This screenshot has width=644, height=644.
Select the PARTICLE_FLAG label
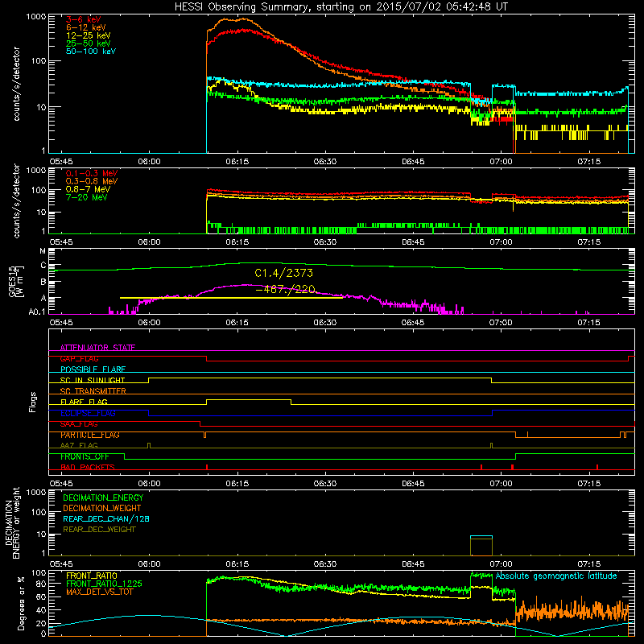pos(90,435)
